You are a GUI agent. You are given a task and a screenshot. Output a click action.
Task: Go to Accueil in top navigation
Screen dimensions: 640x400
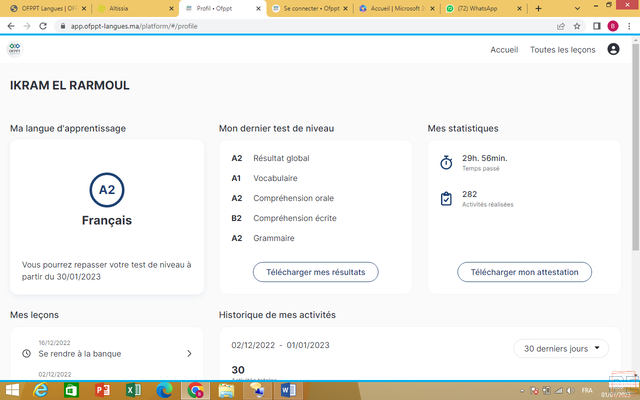click(504, 50)
